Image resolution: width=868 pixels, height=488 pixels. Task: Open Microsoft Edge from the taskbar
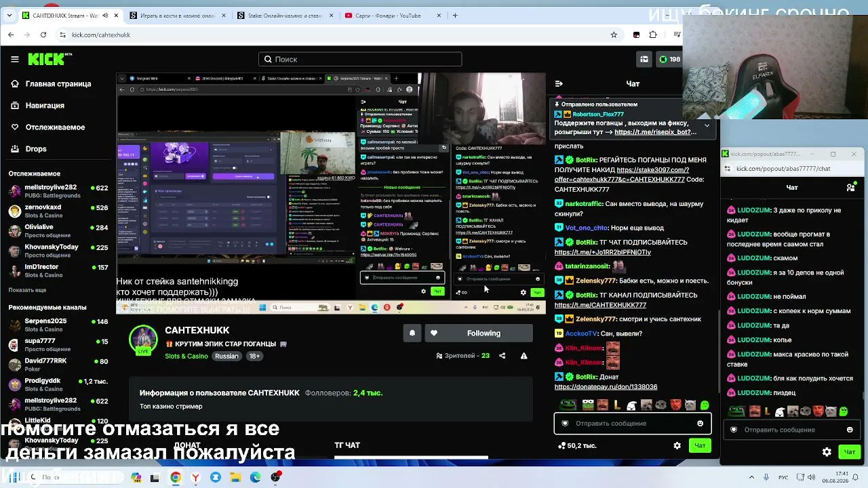pos(256,477)
